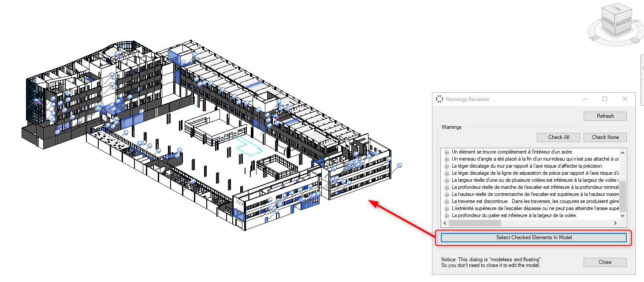Click the HAUT top face of the view cube
Screen dimensions: 644x282
617,10
